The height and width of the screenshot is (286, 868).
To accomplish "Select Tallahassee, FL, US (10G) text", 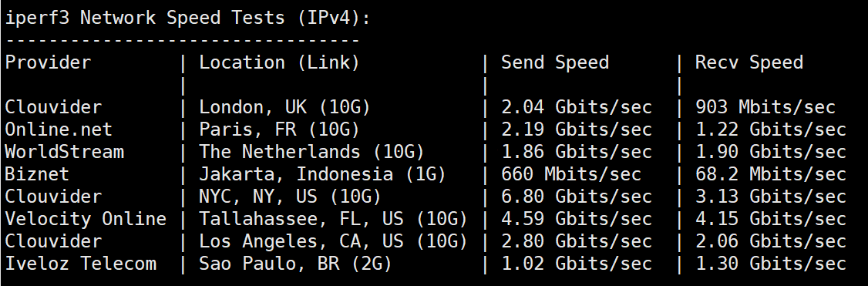I will point(333,218).
